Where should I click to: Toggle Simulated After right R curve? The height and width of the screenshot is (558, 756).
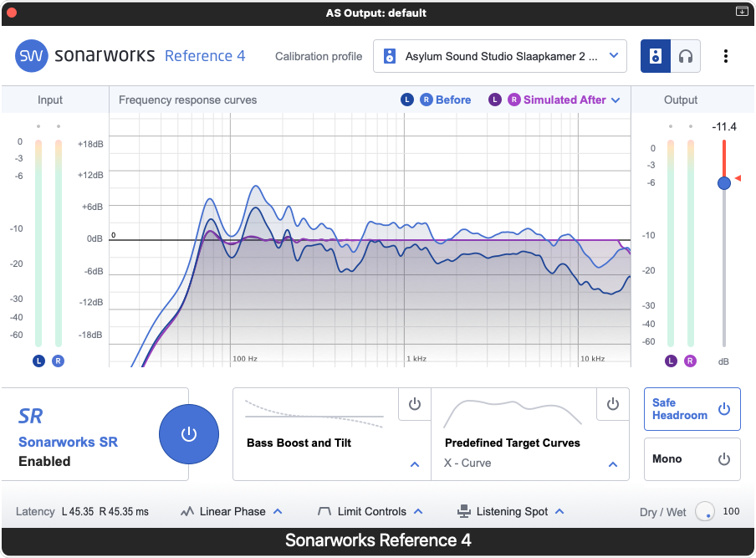coord(514,100)
